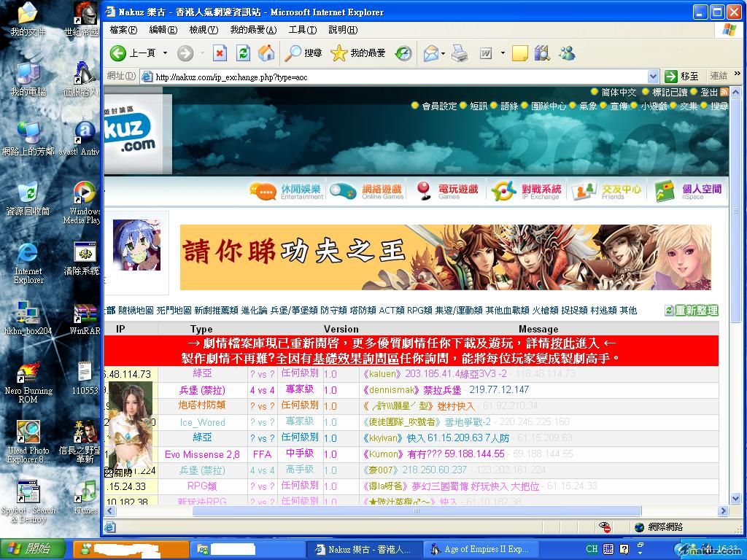Open the 我的最愛(A) menu
Viewport: 747px width, 560px height.
[253, 30]
